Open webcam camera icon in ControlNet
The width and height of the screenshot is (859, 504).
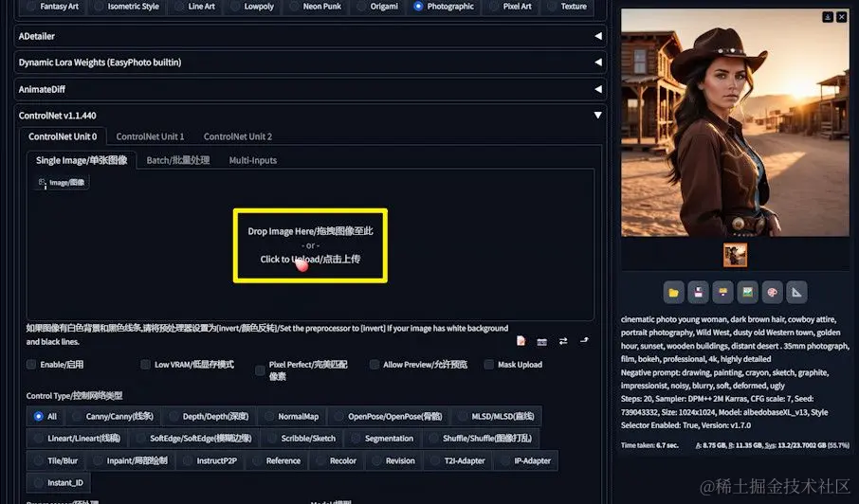click(x=541, y=341)
